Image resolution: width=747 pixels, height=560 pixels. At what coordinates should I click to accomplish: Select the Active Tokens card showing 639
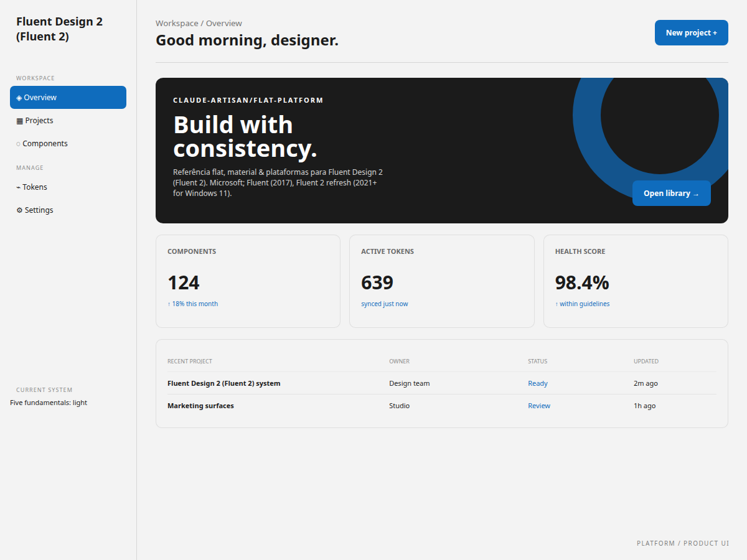(442, 281)
